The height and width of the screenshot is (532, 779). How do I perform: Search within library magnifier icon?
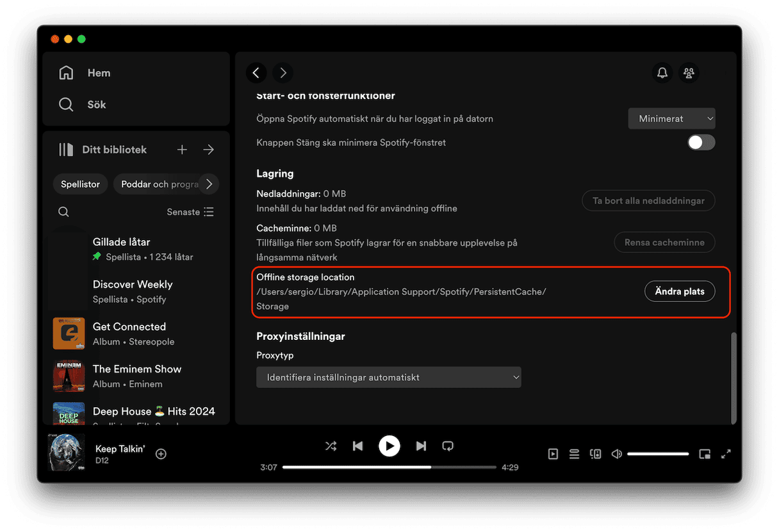[63, 212]
